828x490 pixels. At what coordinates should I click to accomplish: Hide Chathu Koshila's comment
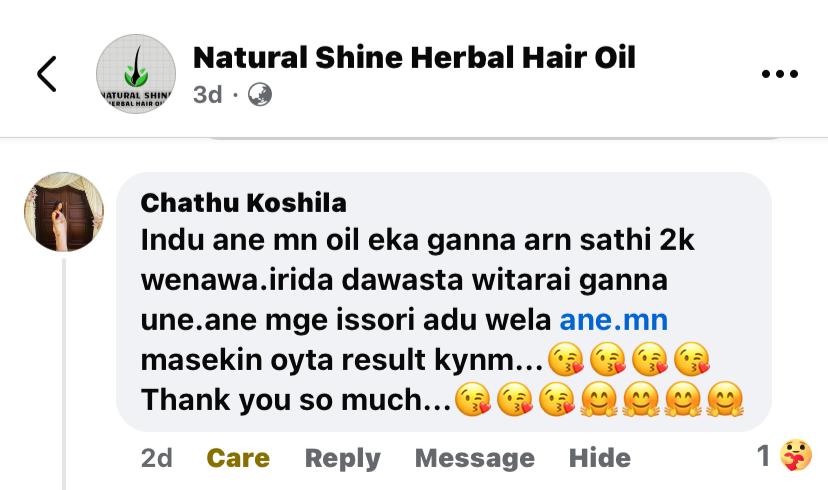click(x=600, y=458)
